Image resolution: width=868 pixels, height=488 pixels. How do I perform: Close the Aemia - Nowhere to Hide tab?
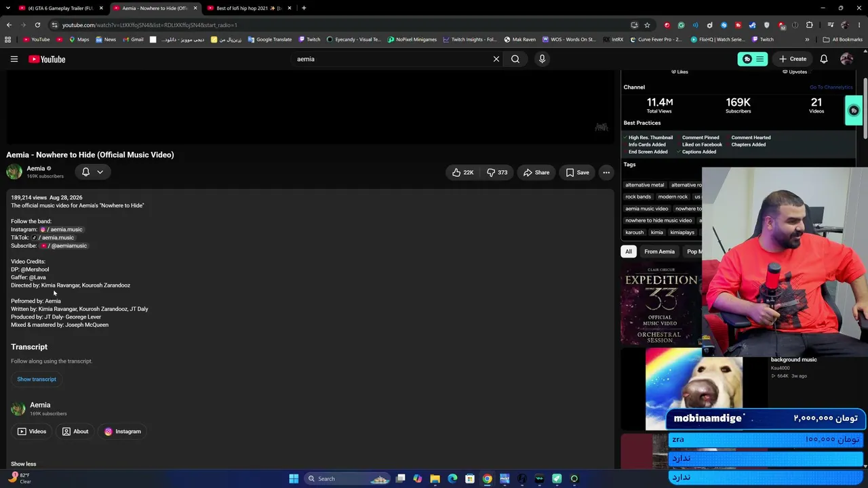[195, 8]
